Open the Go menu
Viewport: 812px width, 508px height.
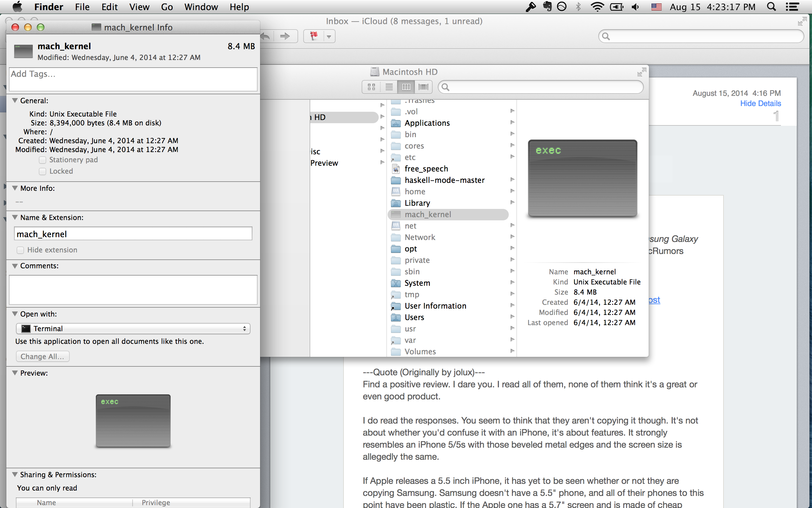(167, 7)
